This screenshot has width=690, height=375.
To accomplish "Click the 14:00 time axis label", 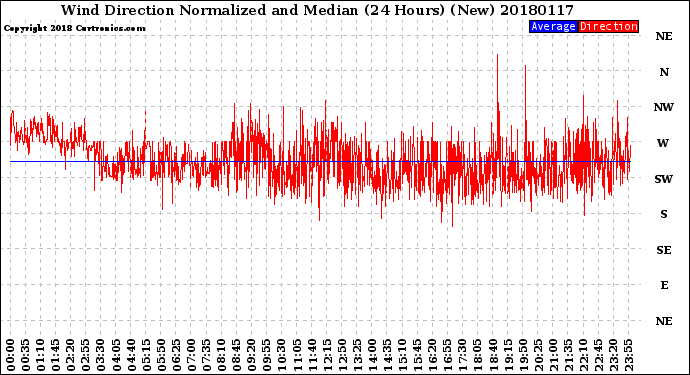I will [x=372, y=355].
